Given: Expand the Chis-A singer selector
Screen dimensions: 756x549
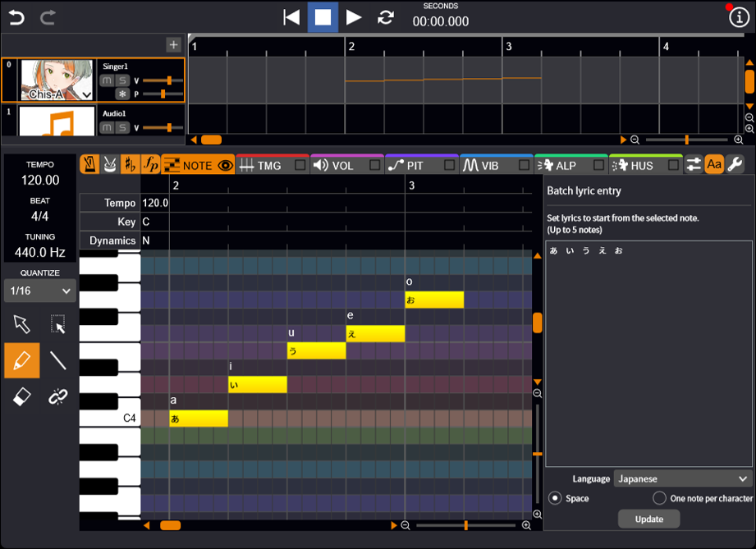Looking at the screenshot, I should tap(87, 94).
